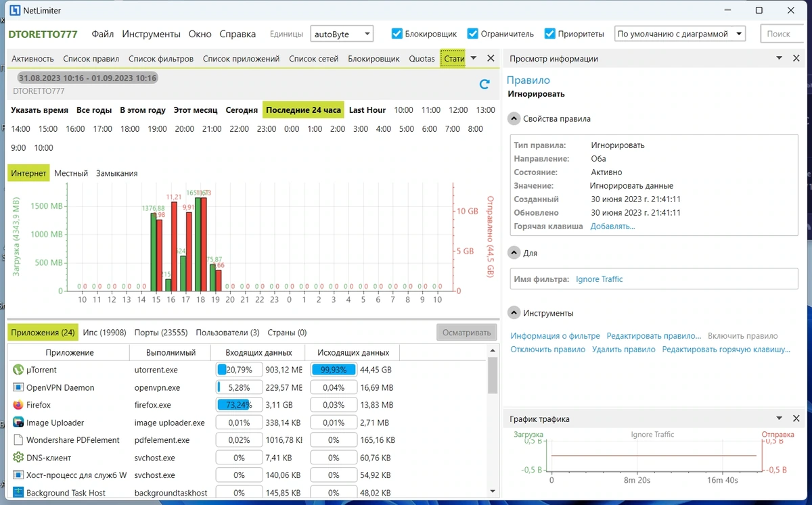Open the Окно menu
This screenshot has width=812, height=505.
point(200,34)
